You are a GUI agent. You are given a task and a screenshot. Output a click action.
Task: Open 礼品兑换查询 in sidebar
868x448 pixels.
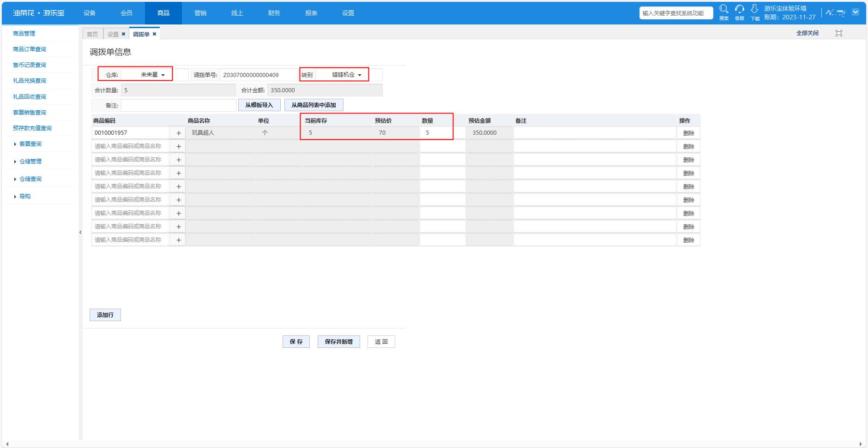tap(30, 81)
